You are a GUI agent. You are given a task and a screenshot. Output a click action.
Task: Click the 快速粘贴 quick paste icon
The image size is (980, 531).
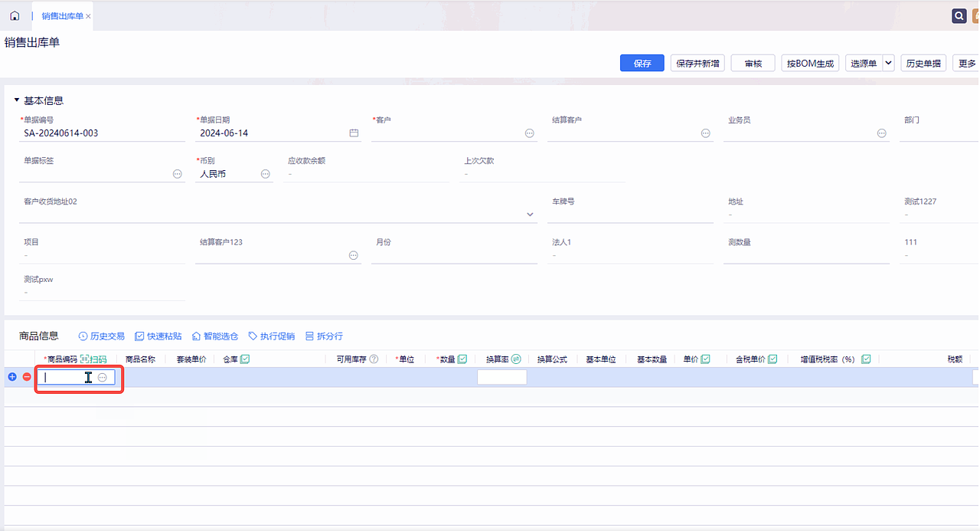[x=140, y=336]
